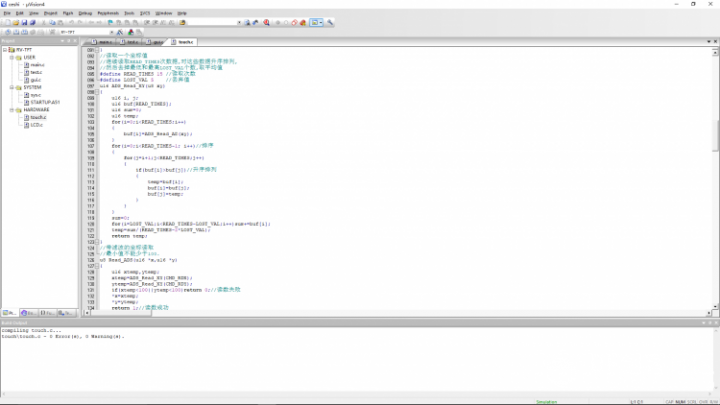Open the window layout dropdown button
The width and height of the screenshot is (720, 405).
pos(320,22)
